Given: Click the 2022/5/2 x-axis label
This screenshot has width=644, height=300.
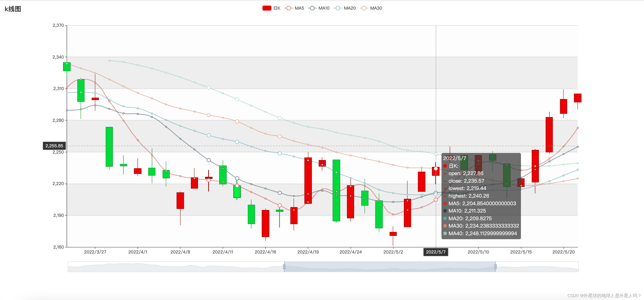Looking at the screenshot, I should (393, 252).
